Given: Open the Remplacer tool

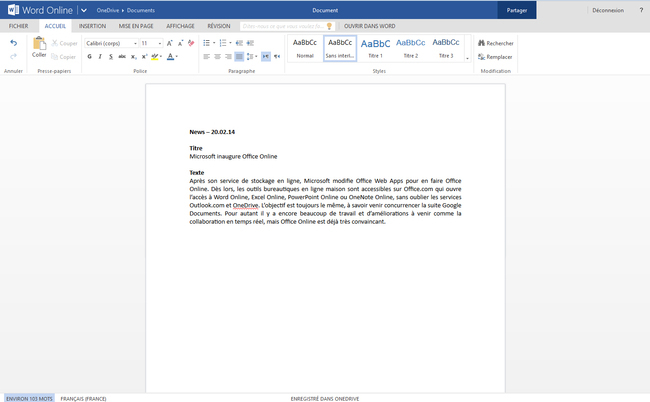Looking at the screenshot, I should (x=495, y=57).
